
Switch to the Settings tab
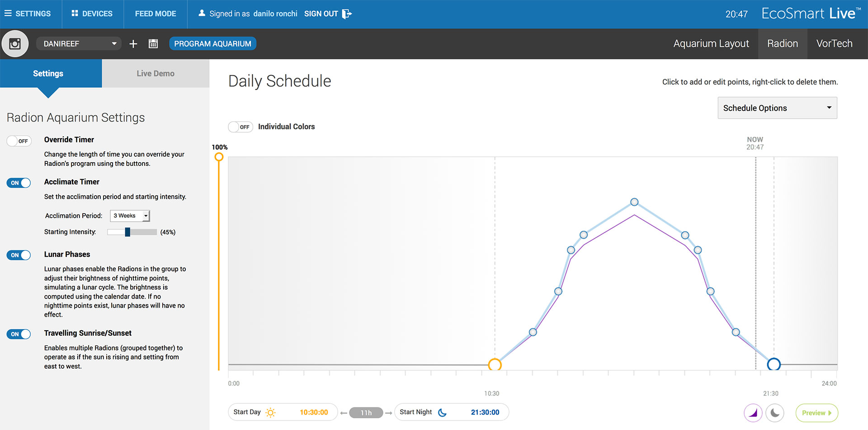tap(51, 74)
